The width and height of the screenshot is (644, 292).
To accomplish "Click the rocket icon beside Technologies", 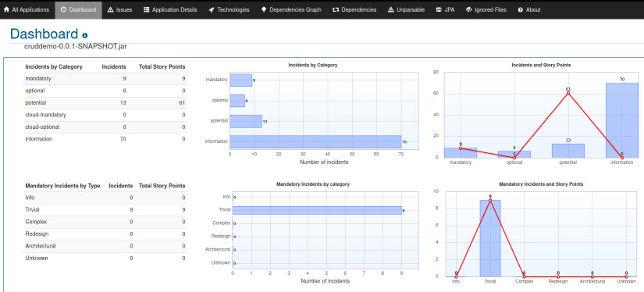I will point(212,9).
